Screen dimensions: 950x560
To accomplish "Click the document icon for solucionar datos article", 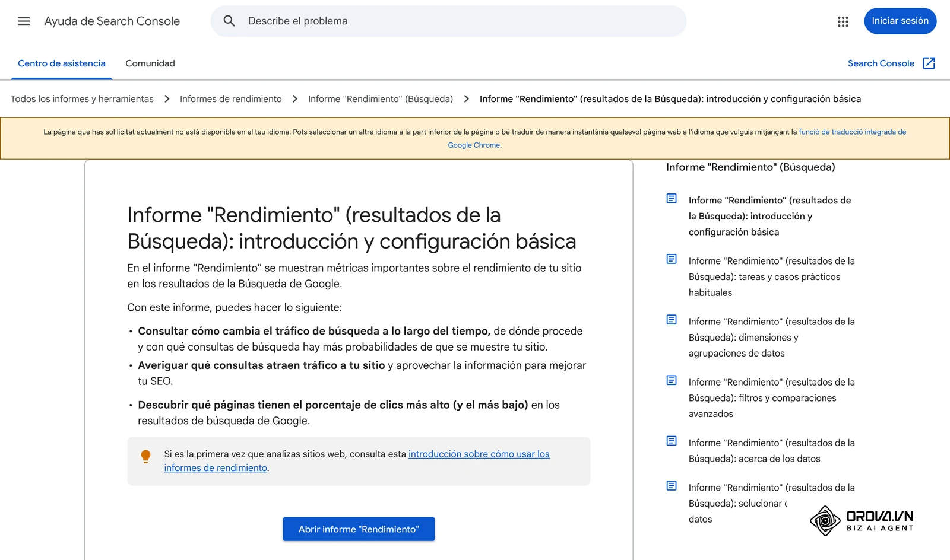I will [672, 486].
